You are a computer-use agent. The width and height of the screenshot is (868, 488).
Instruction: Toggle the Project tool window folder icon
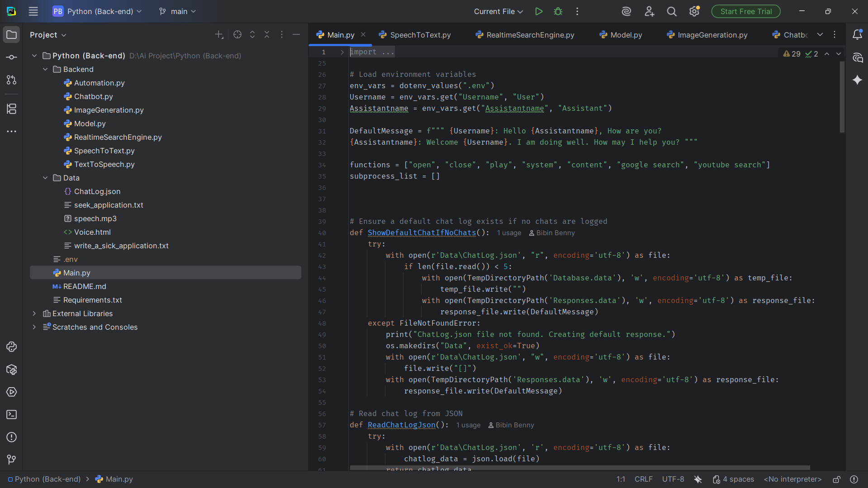click(x=12, y=35)
